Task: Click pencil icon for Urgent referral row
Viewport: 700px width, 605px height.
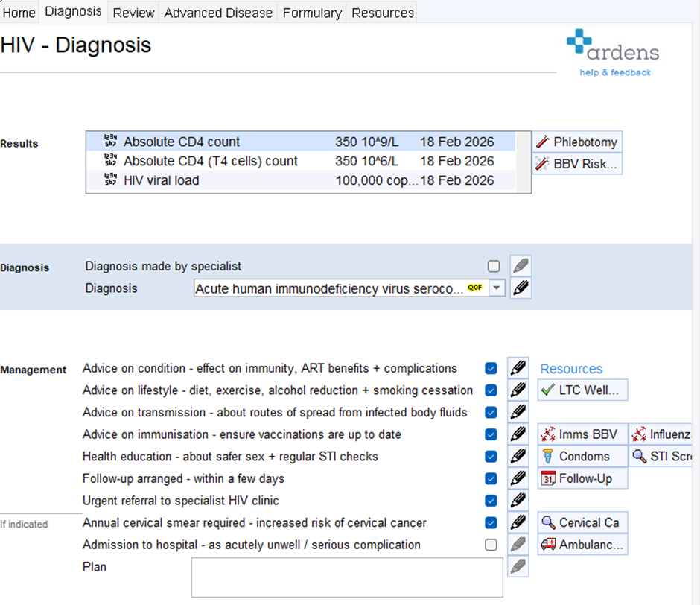Action: point(518,500)
